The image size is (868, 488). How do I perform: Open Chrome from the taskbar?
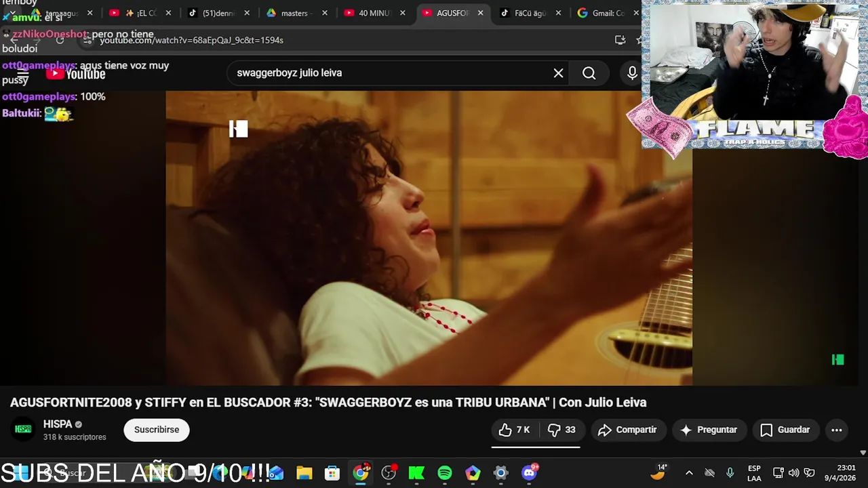361,472
